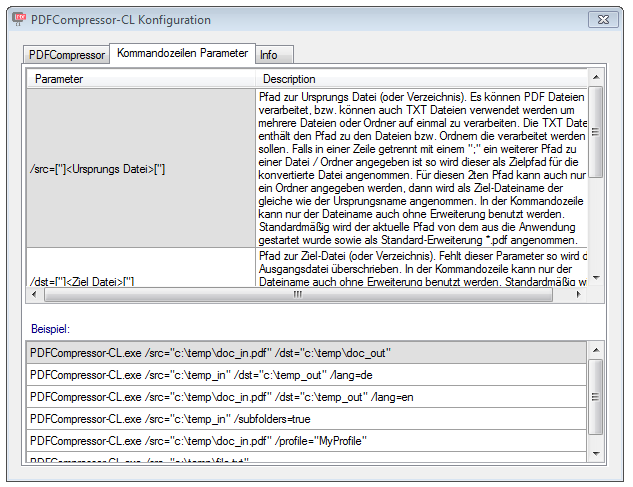
Task: Click the left arrow of horizontal scrollbar
Action: tap(34, 294)
